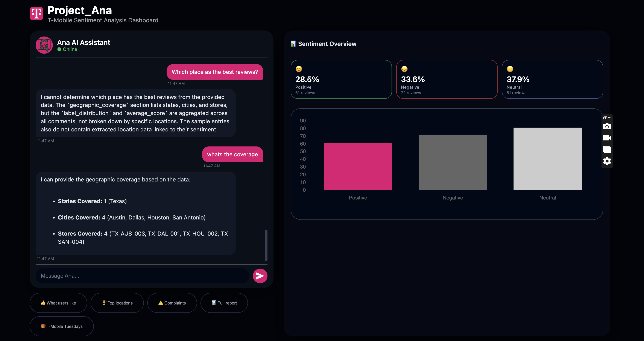Click the pink Positive bar in chart
Viewport: 644px width, 341px height.
point(358,166)
